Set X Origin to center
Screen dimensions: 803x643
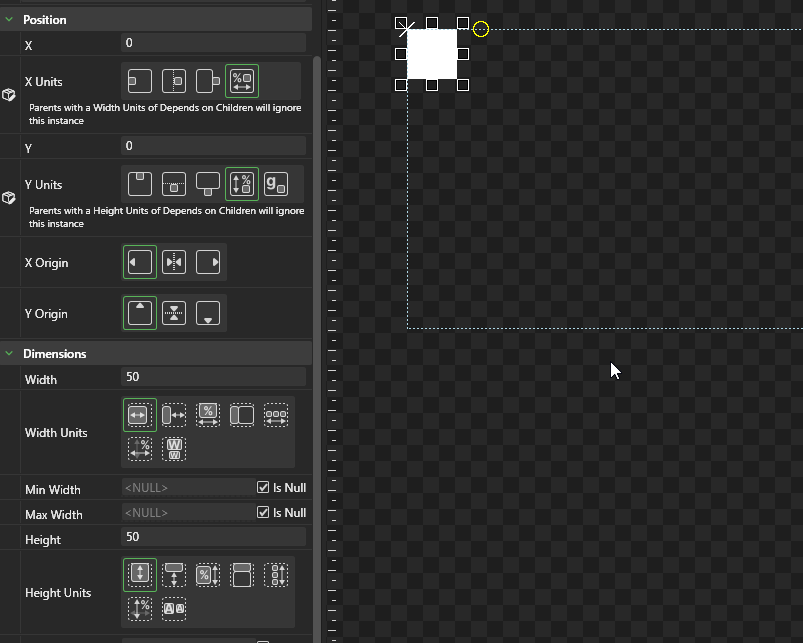pos(174,262)
